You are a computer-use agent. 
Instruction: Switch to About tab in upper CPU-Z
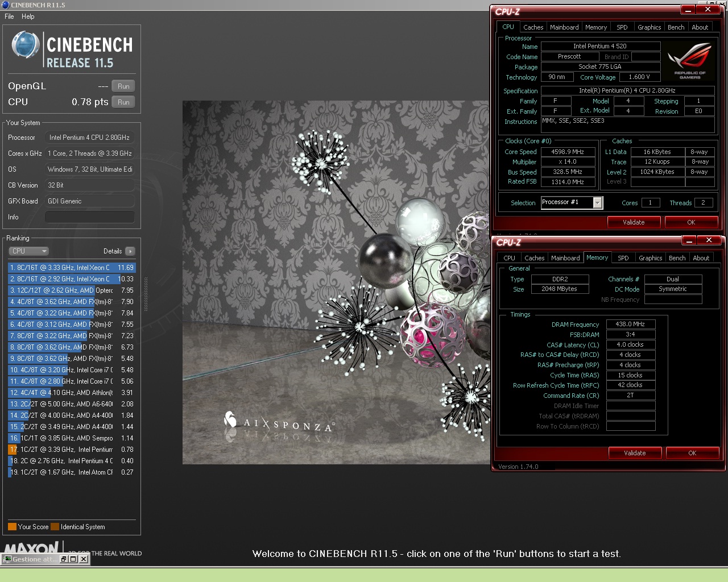pyautogui.click(x=700, y=27)
